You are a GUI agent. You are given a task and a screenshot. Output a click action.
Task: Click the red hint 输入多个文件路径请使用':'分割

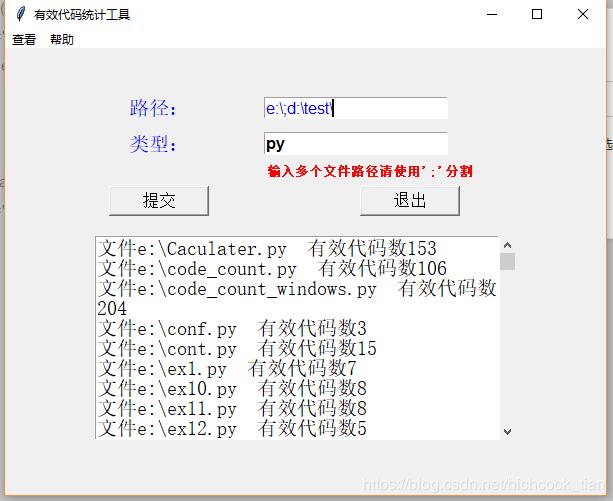click(x=370, y=171)
